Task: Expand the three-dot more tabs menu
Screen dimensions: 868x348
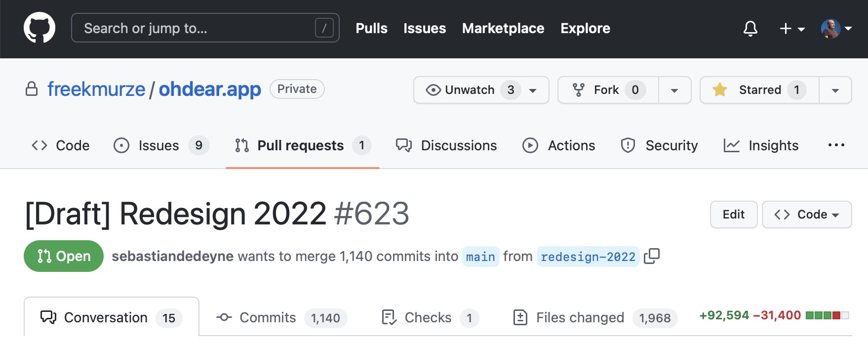Action: pos(836,145)
